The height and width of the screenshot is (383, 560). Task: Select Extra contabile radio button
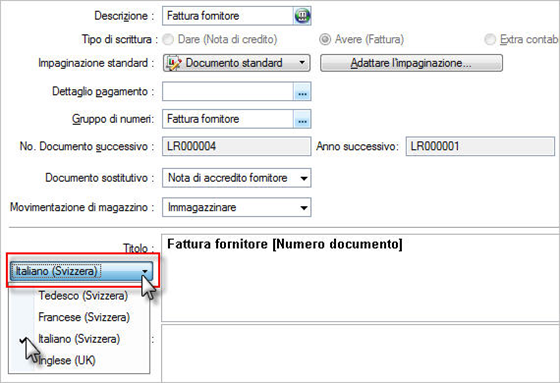490,39
